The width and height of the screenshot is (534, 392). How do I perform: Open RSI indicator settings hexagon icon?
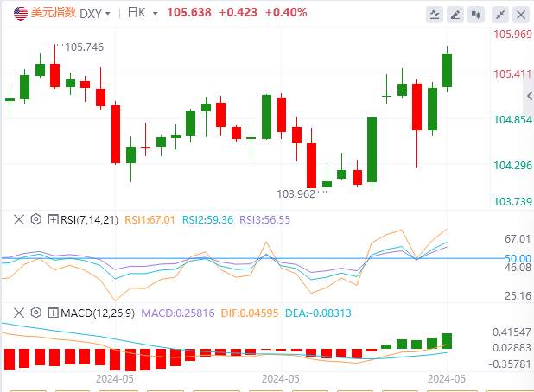tap(35, 219)
